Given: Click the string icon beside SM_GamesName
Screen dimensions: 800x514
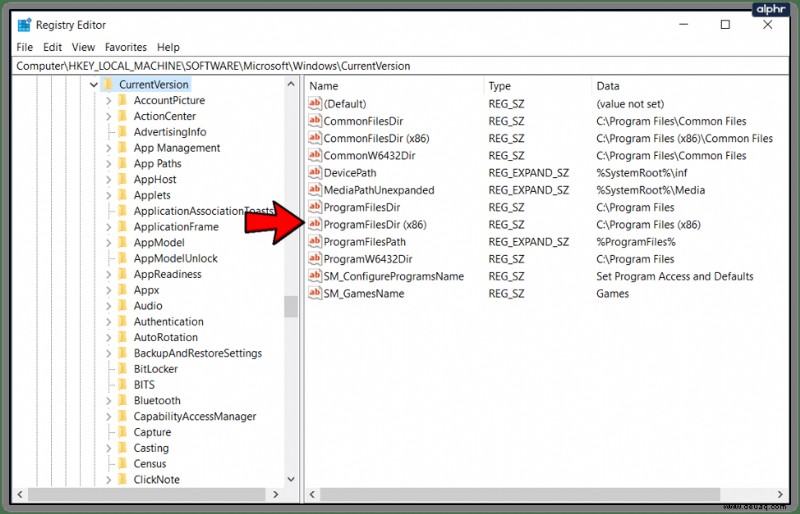Looking at the screenshot, I should [x=315, y=293].
